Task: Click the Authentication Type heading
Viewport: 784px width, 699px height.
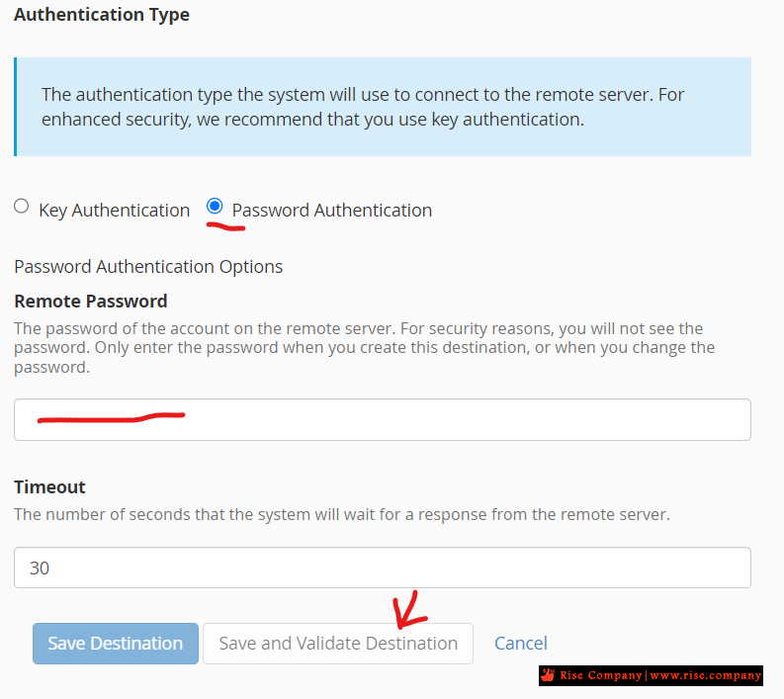Action: (x=102, y=15)
